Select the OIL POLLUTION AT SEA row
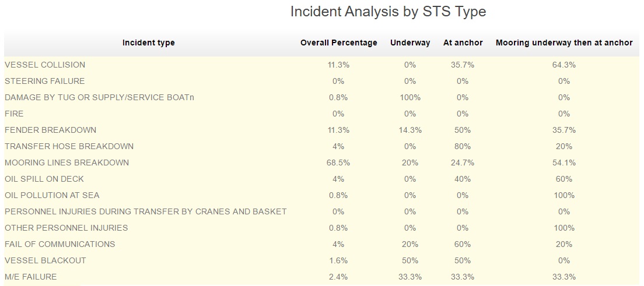The height and width of the screenshot is (286, 644). 321,195
